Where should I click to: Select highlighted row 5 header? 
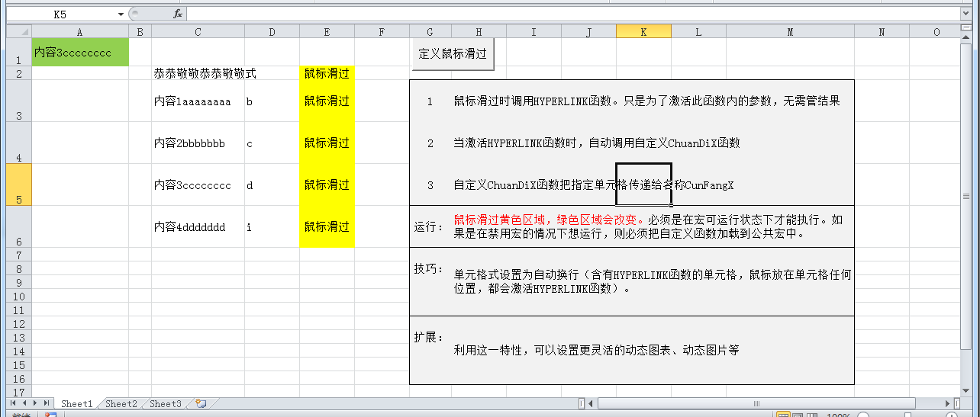(18, 184)
